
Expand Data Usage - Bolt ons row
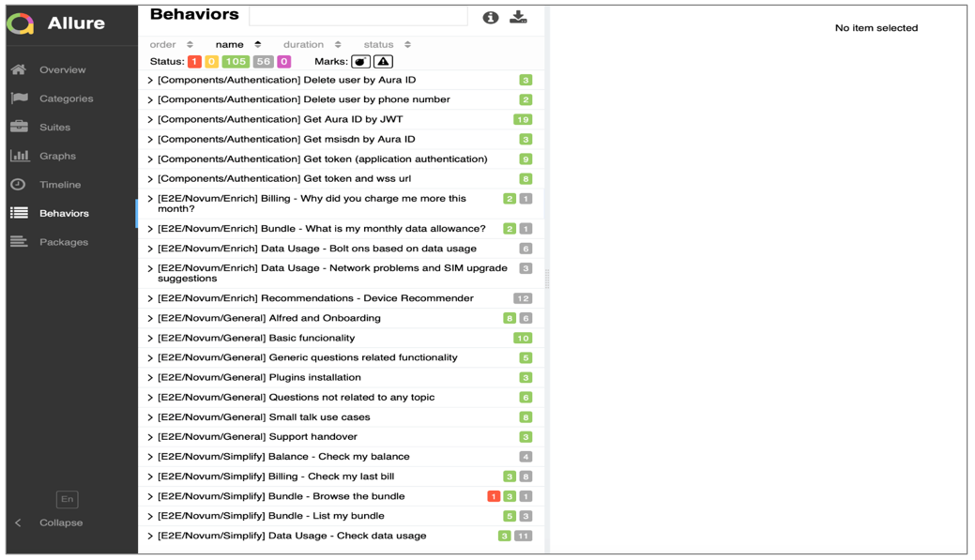coord(341,249)
